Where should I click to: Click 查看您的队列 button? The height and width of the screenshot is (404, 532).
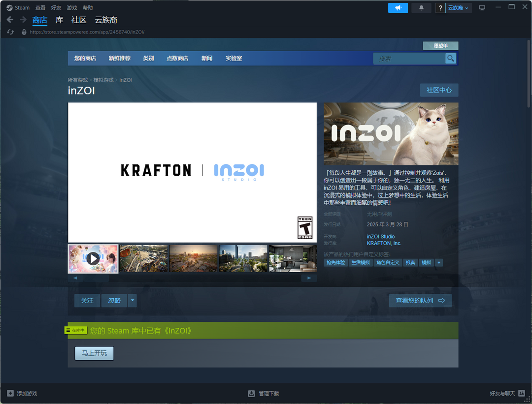point(420,300)
